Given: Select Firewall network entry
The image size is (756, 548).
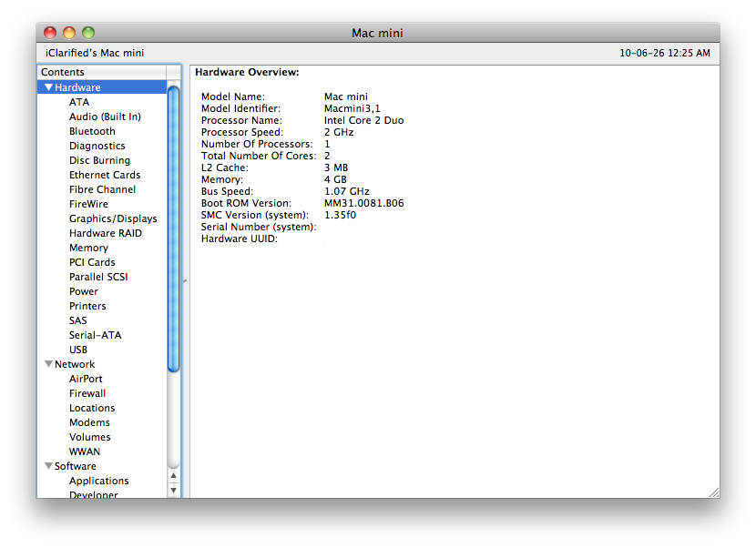Looking at the screenshot, I should pyautogui.click(x=87, y=393).
